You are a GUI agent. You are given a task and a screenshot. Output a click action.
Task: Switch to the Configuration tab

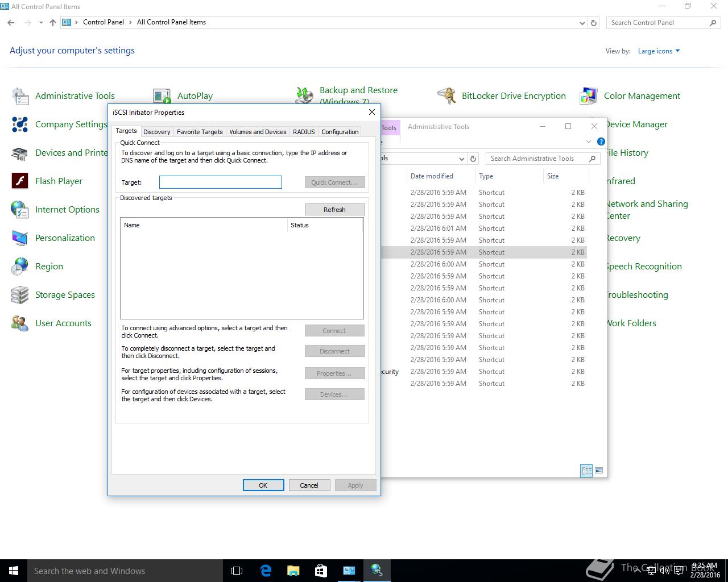(x=340, y=132)
